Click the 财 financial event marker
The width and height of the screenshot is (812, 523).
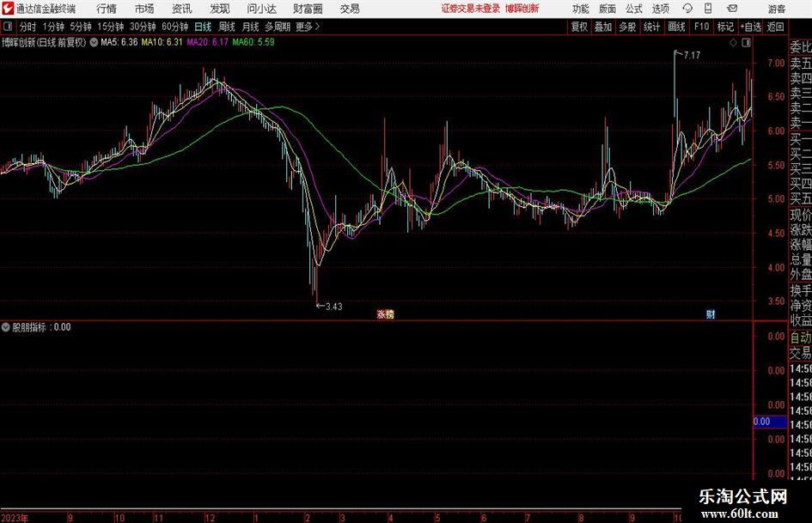click(711, 314)
